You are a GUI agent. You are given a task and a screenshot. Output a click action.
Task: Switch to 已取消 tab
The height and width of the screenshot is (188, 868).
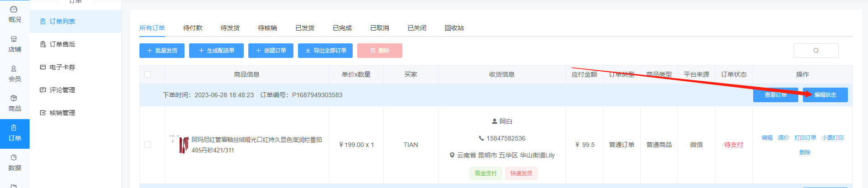tap(380, 28)
